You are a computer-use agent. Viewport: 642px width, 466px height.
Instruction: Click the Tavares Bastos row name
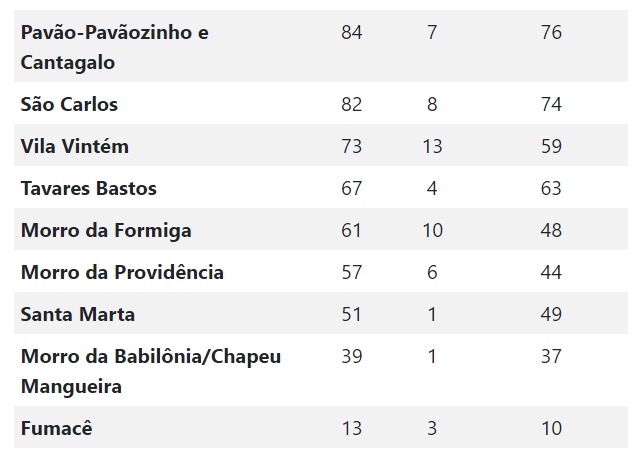coord(88,188)
